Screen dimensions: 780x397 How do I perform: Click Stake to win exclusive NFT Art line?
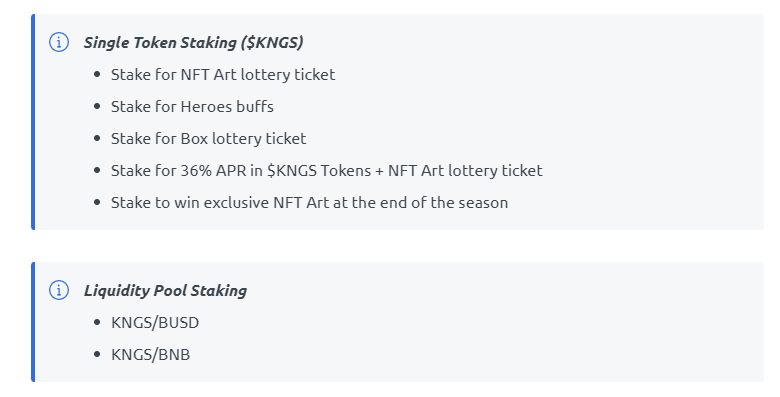(309, 202)
